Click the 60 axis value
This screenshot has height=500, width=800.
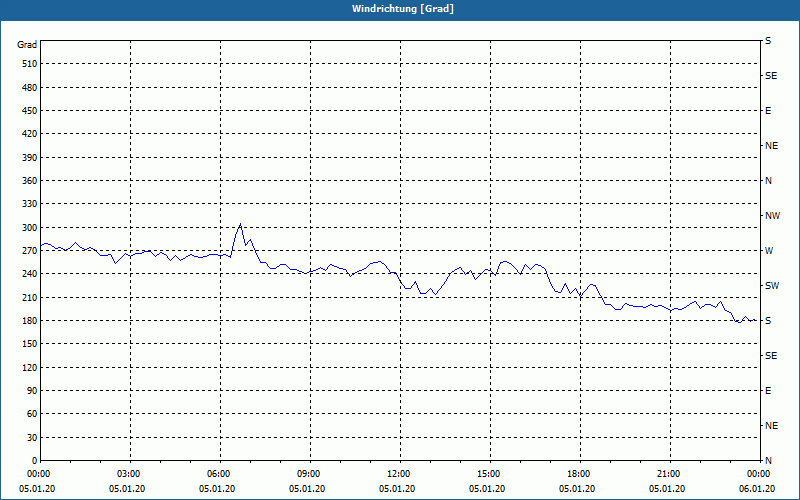(x=32, y=414)
